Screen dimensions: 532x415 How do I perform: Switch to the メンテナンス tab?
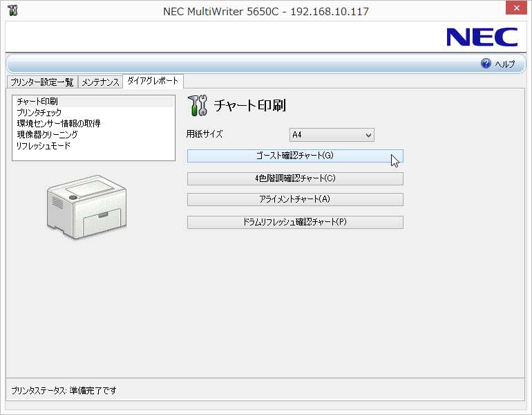pos(100,82)
